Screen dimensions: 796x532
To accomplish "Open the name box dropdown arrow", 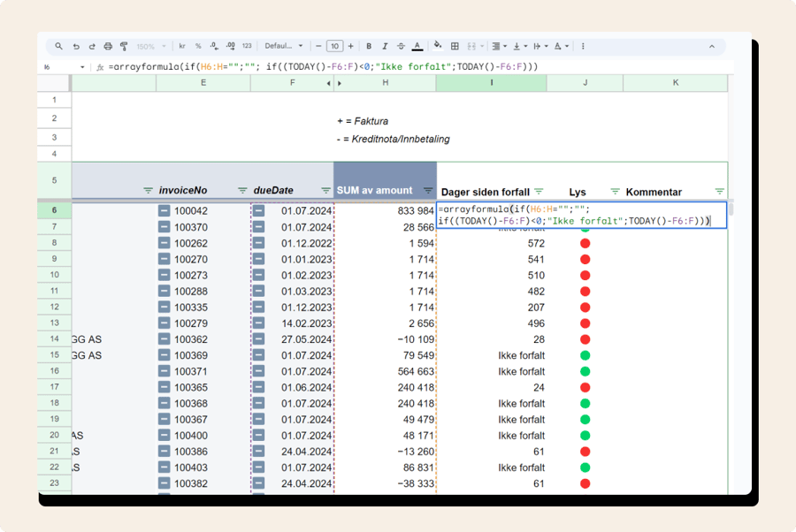I will coord(82,67).
